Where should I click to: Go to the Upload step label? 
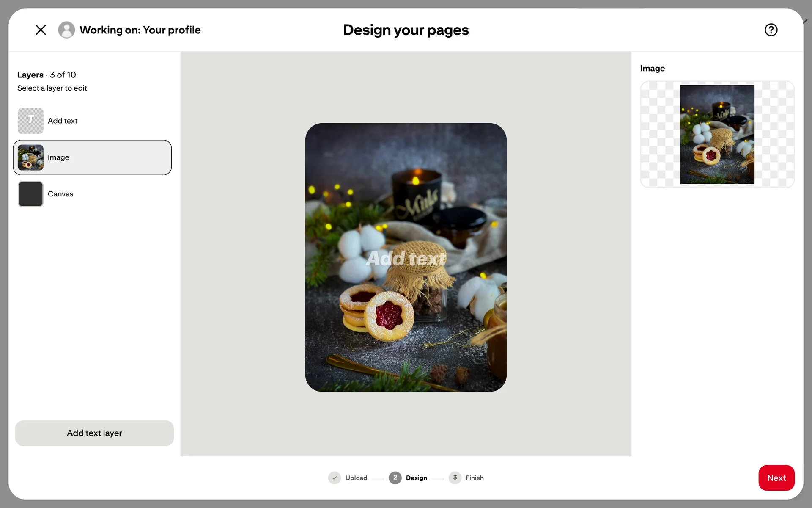(356, 478)
